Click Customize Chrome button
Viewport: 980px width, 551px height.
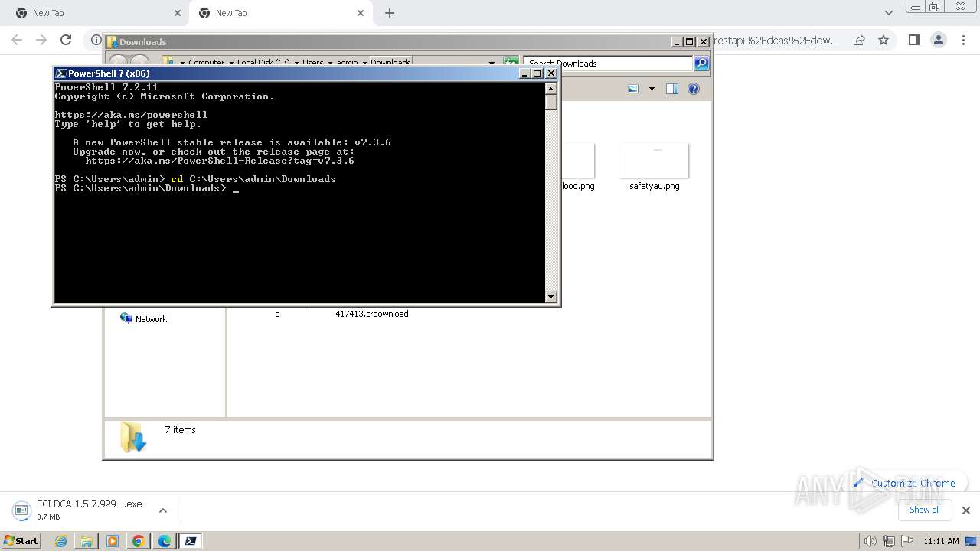pos(905,483)
